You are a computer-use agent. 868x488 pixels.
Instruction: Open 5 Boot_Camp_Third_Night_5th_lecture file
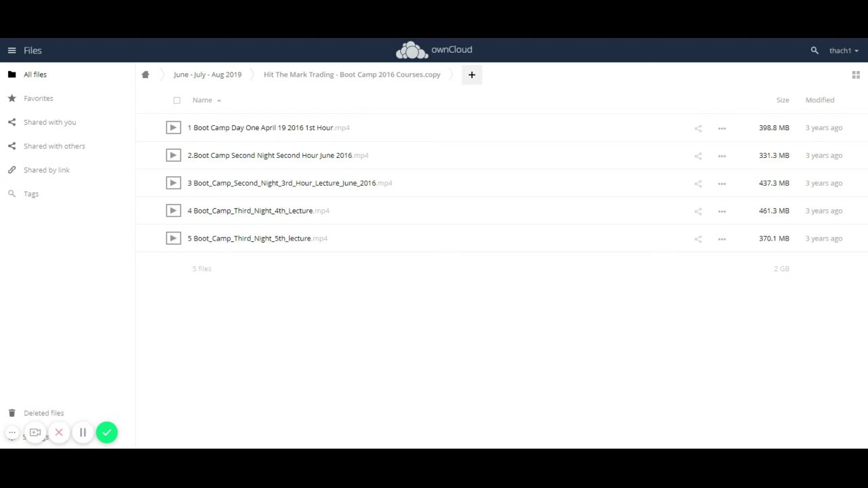point(258,239)
